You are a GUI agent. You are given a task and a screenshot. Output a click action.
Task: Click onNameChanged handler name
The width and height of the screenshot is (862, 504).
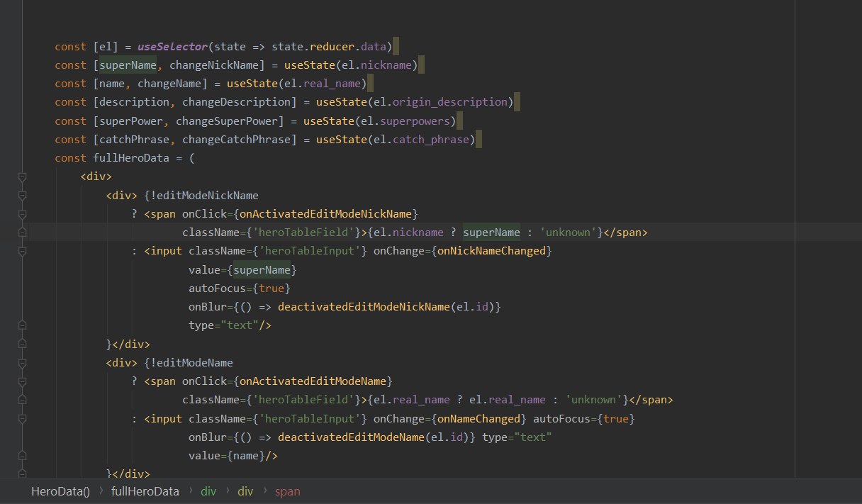(x=478, y=418)
